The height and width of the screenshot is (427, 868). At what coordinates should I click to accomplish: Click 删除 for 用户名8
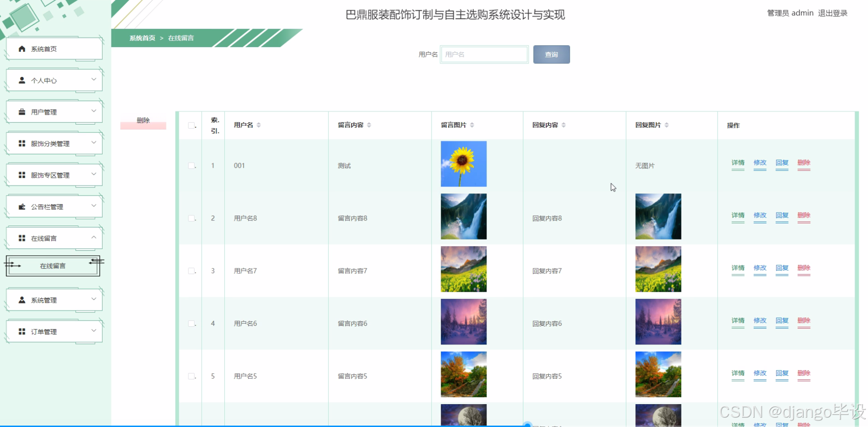click(804, 215)
